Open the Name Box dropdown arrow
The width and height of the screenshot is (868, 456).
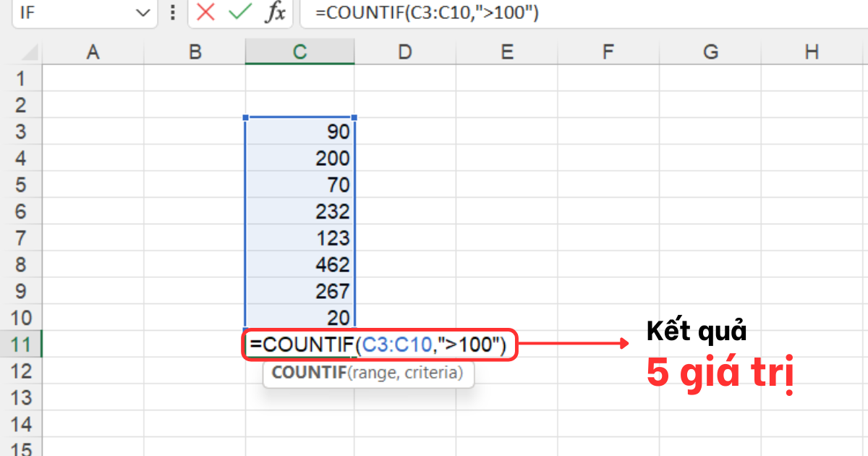(x=143, y=13)
